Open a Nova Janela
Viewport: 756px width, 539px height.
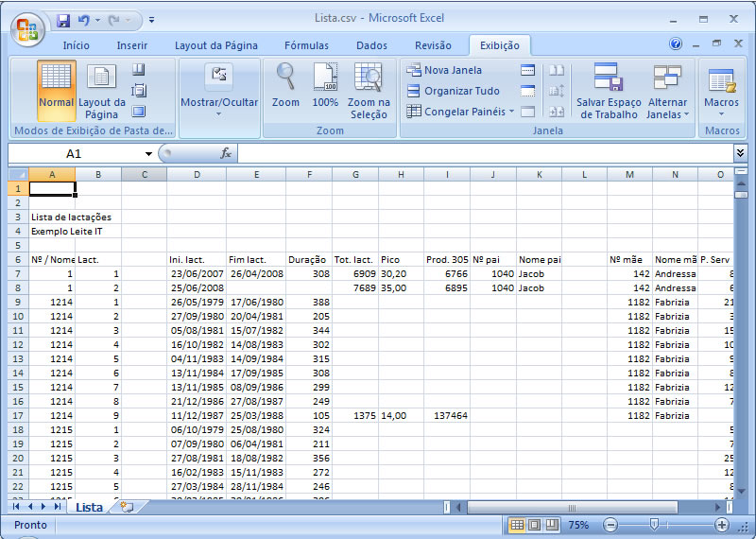[444, 70]
